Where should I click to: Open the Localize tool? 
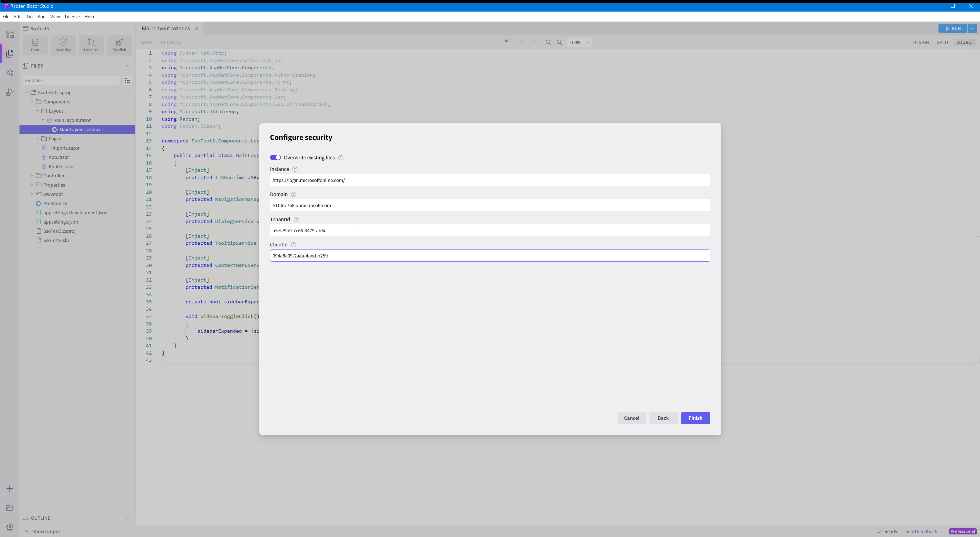pos(91,45)
